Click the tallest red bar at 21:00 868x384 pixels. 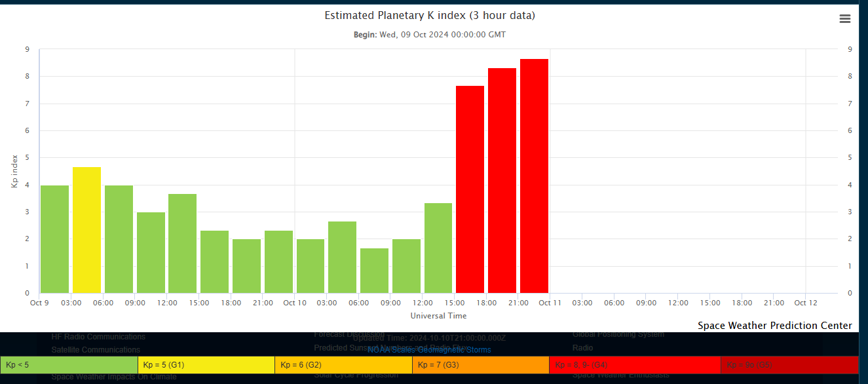pos(534,176)
